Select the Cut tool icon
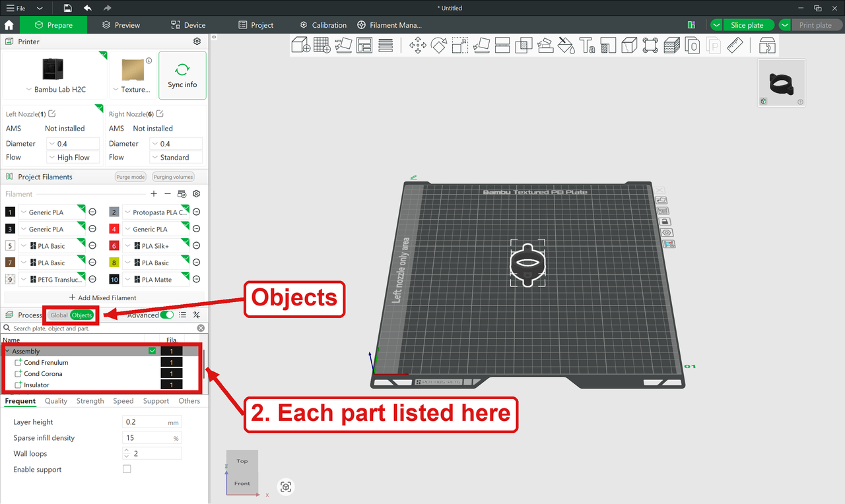 coord(502,45)
